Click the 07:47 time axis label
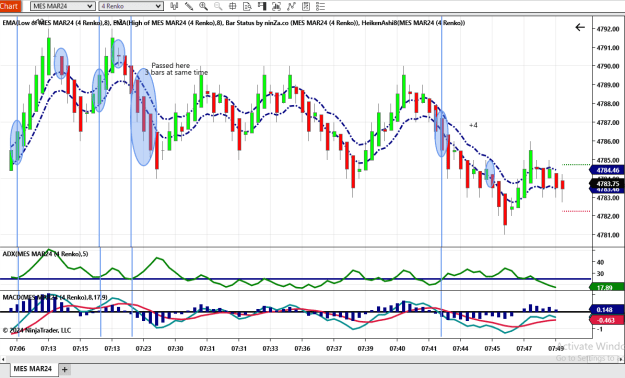Screen dimensions: 625x378 (x=524, y=348)
